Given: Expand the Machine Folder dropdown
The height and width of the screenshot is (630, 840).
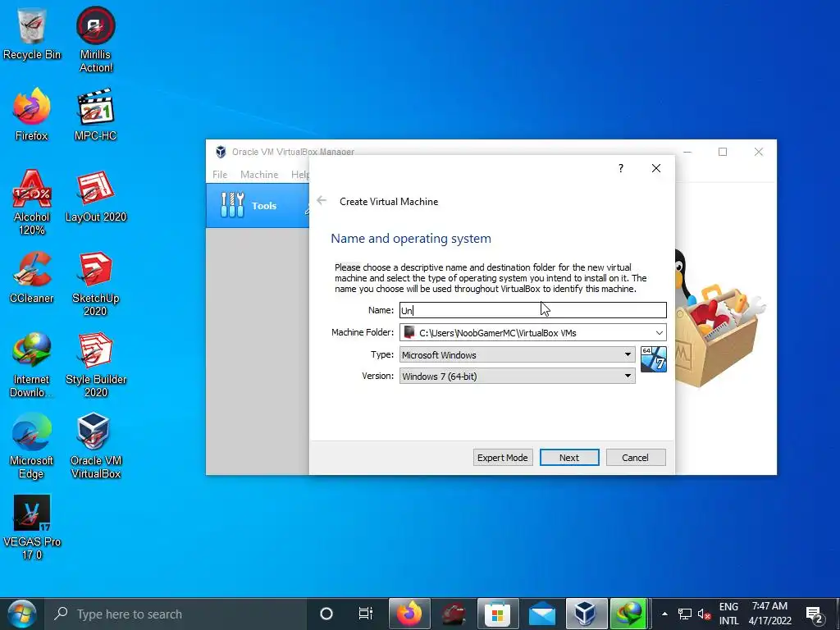Looking at the screenshot, I should coord(659,333).
